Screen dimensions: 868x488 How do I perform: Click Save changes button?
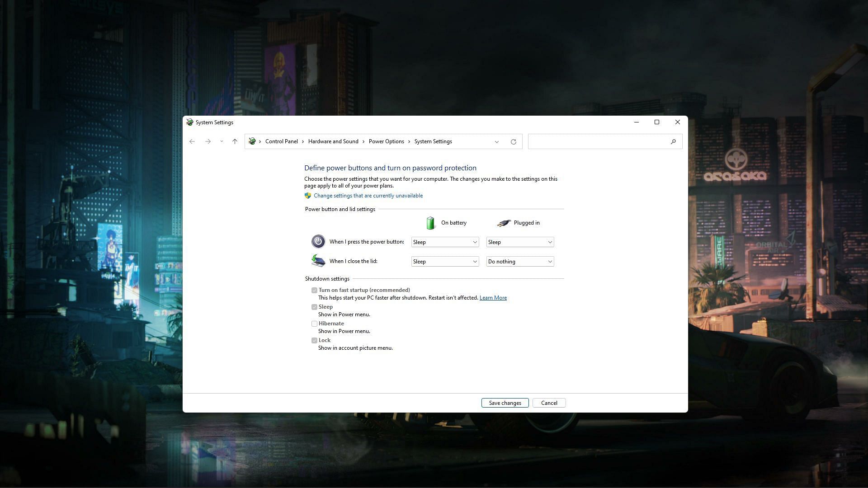[x=505, y=403]
